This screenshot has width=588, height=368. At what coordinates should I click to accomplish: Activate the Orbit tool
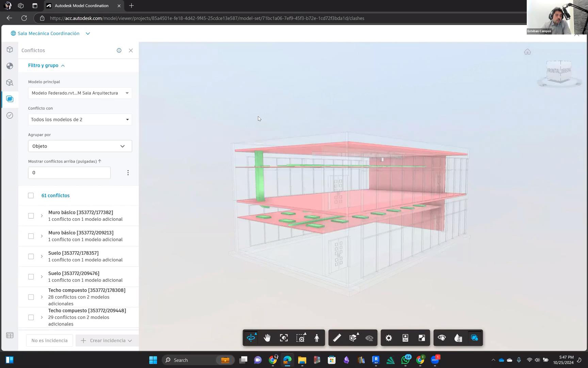coord(251,338)
